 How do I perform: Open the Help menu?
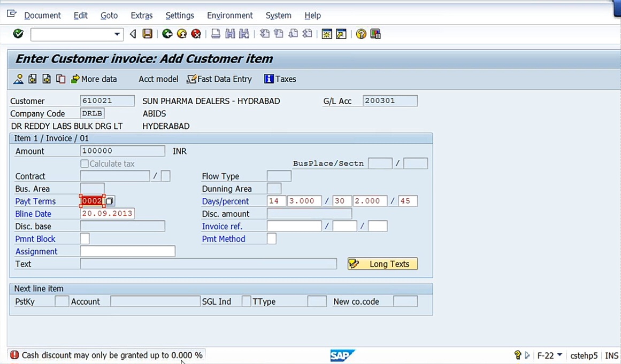pos(312,16)
